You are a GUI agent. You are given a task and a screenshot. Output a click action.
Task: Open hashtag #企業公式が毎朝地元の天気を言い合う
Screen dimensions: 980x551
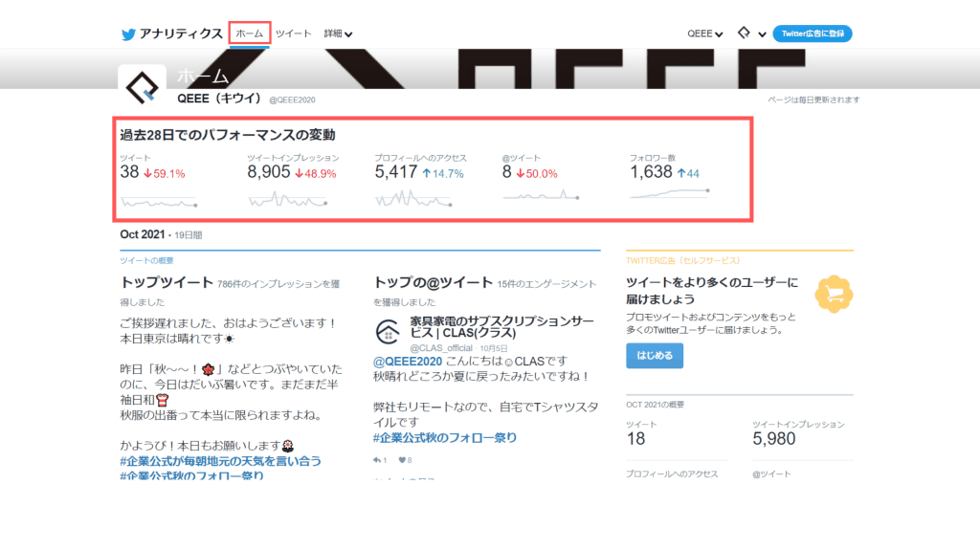coord(221,461)
